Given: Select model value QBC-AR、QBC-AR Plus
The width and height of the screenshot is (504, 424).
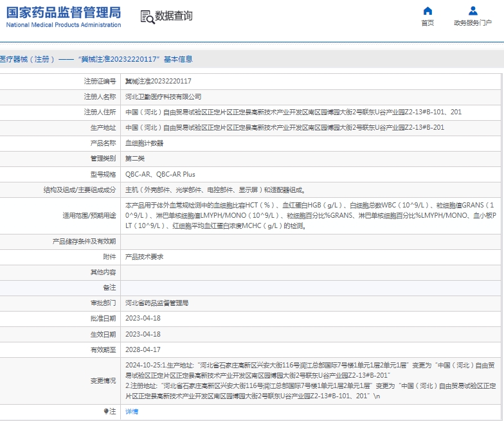Looking at the screenshot, I should click(160, 175).
